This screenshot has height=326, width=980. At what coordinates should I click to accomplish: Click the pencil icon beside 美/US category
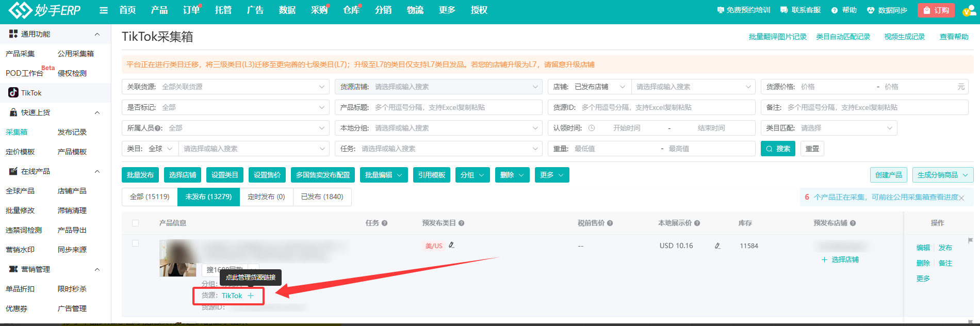pos(451,245)
